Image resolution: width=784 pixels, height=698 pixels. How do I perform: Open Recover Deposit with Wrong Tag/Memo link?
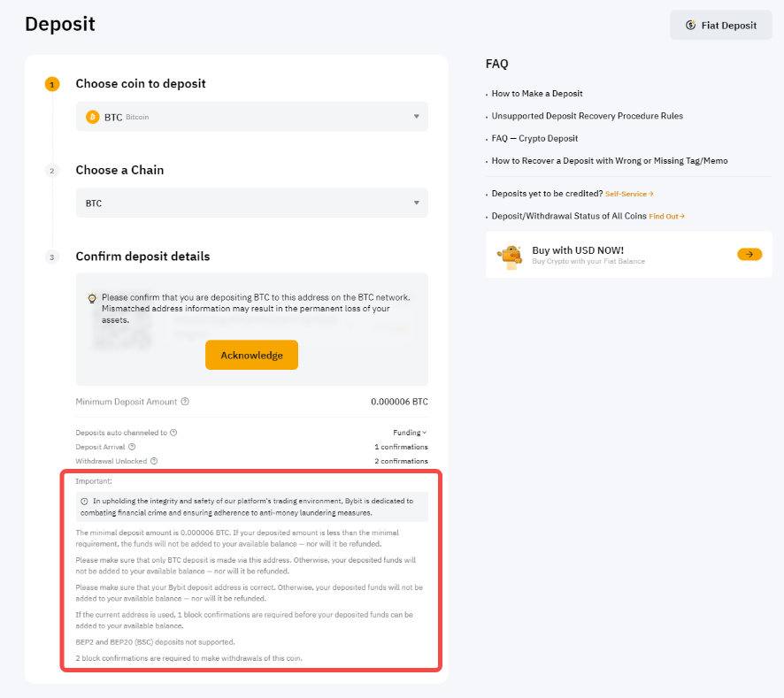pyautogui.click(x=609, y=161)
